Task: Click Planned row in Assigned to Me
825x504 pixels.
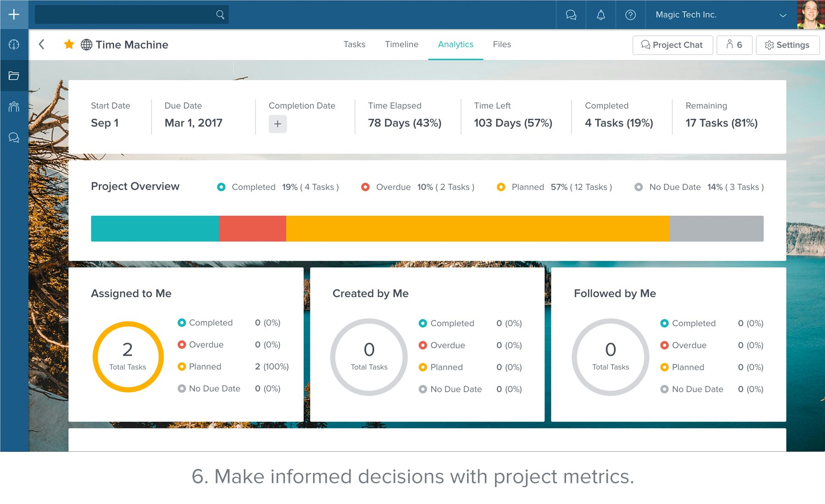Action: click(x=233, y=367)
